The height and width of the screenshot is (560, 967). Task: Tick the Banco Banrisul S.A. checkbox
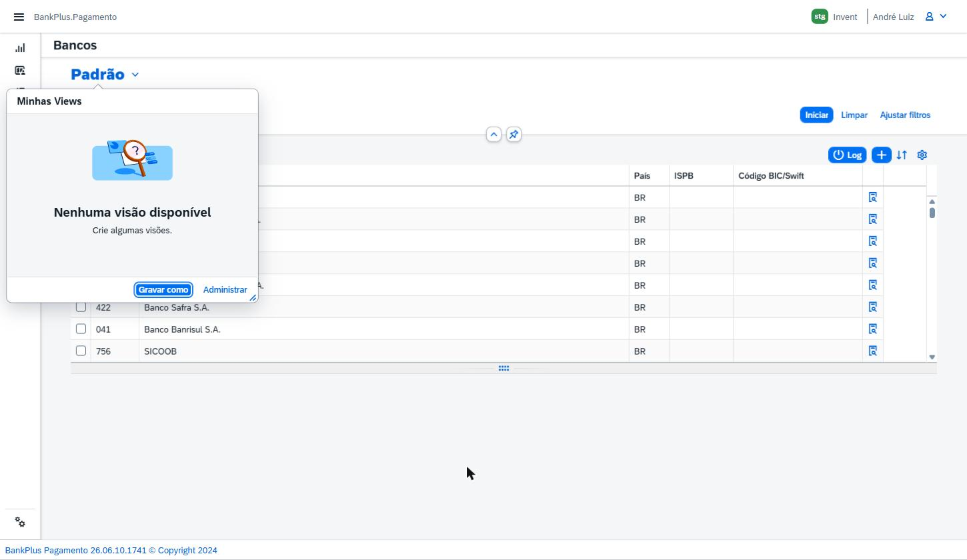tap(81, 329)
